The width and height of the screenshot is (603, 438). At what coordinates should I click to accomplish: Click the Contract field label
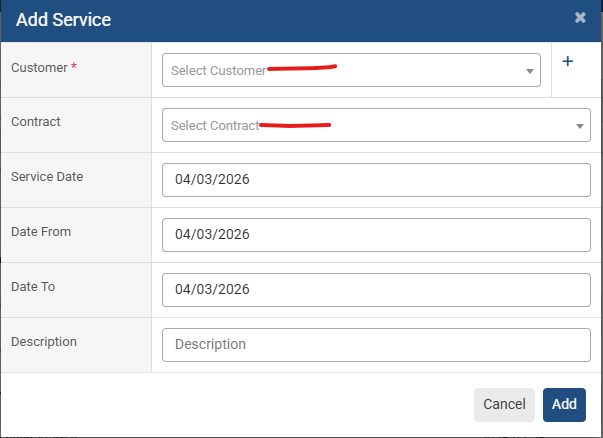(36, 122)
